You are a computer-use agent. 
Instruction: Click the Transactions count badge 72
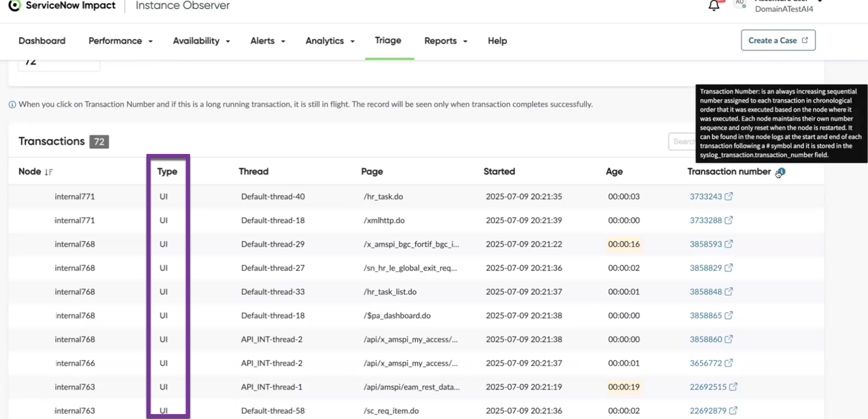[x=99, y=142]
